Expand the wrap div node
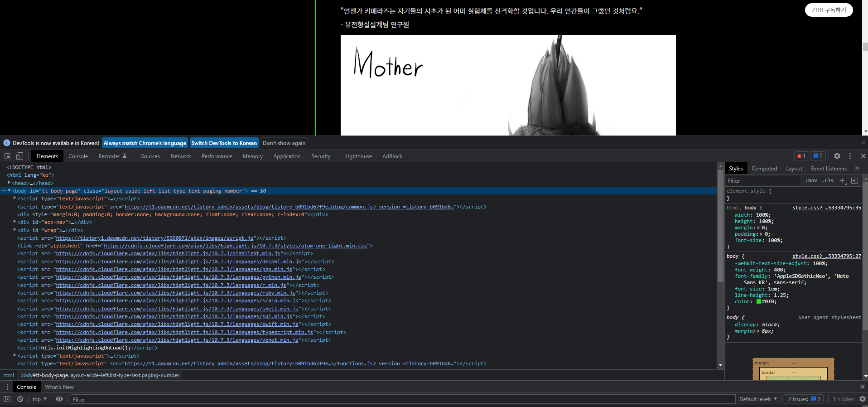868x407 pixels. coord(14,229)
